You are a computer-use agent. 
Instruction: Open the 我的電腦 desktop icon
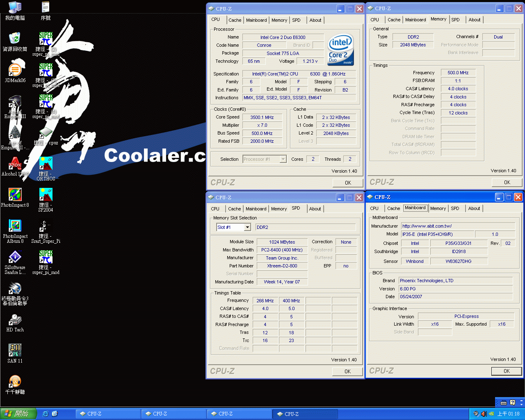click(x=15, y=11)
